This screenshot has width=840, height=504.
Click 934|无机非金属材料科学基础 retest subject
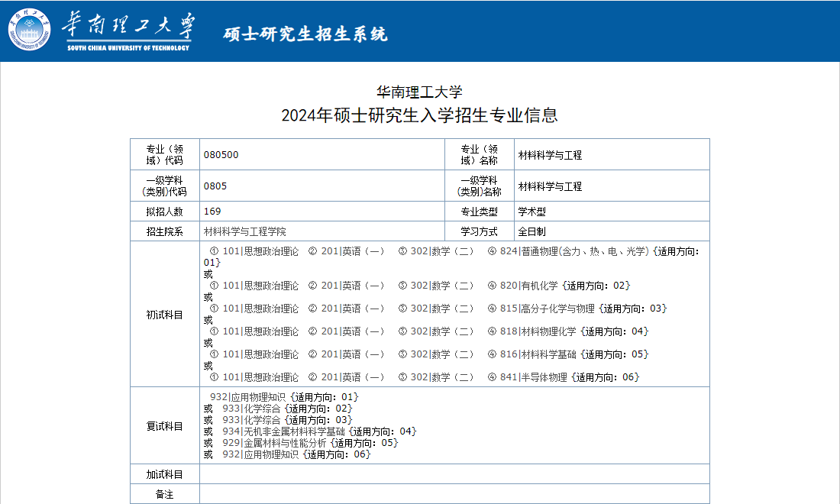click(x=284, y=431)
